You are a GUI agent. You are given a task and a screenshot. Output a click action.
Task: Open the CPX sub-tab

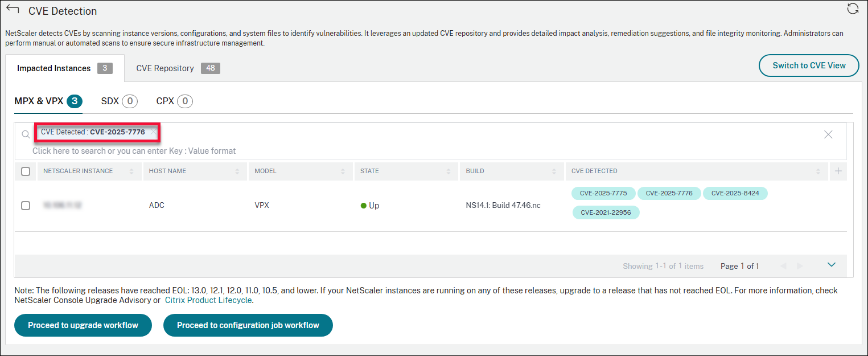174,101
